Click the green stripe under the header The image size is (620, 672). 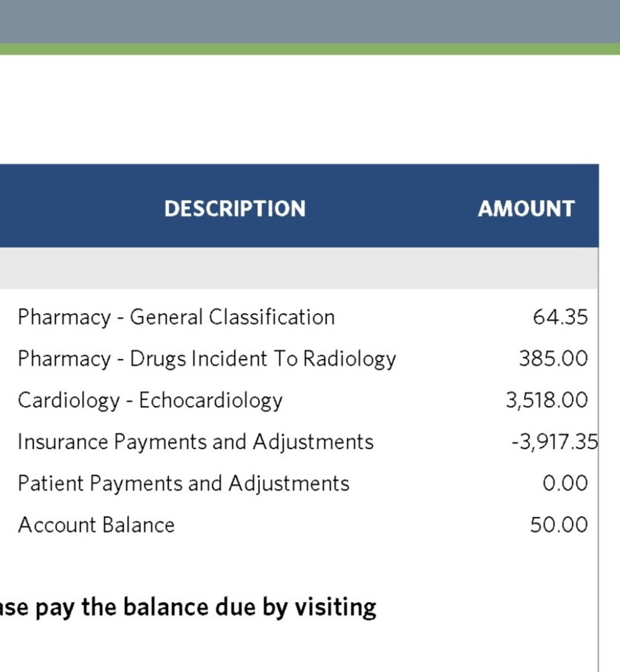click(x=309, y=49)
